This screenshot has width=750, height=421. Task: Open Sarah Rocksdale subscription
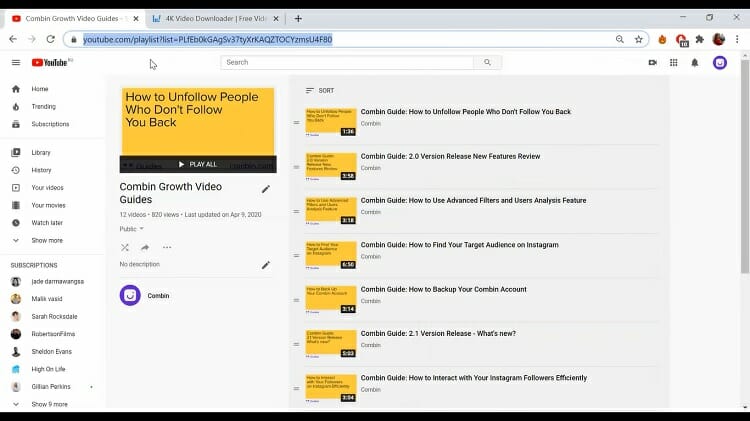pos(53,317)
